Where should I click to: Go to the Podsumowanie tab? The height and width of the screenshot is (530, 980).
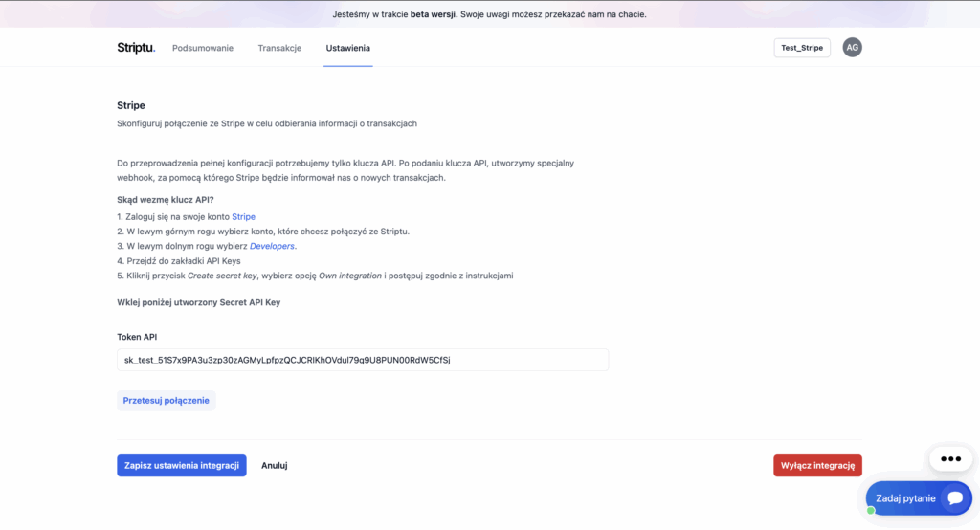(203, 48)
